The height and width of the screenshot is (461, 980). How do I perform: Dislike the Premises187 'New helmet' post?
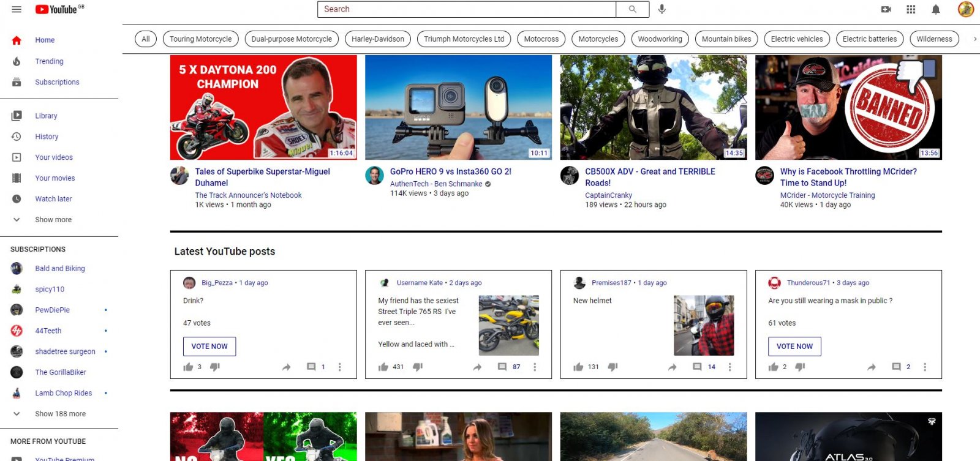pyautogui.click(x=612, y=367)
